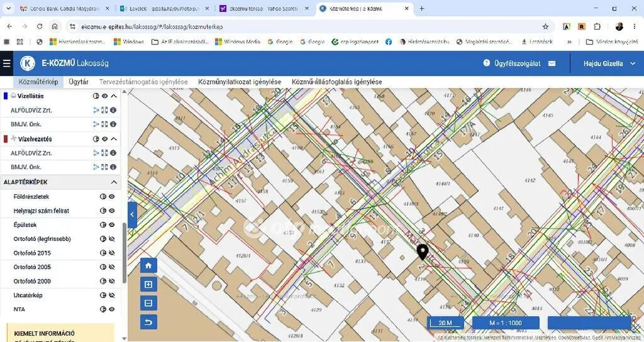This screenshot has width=644, height=342.
Task: Adjust opacity of Vízellátás layer group
Action: pyautogui.click(x=96, y=96)
